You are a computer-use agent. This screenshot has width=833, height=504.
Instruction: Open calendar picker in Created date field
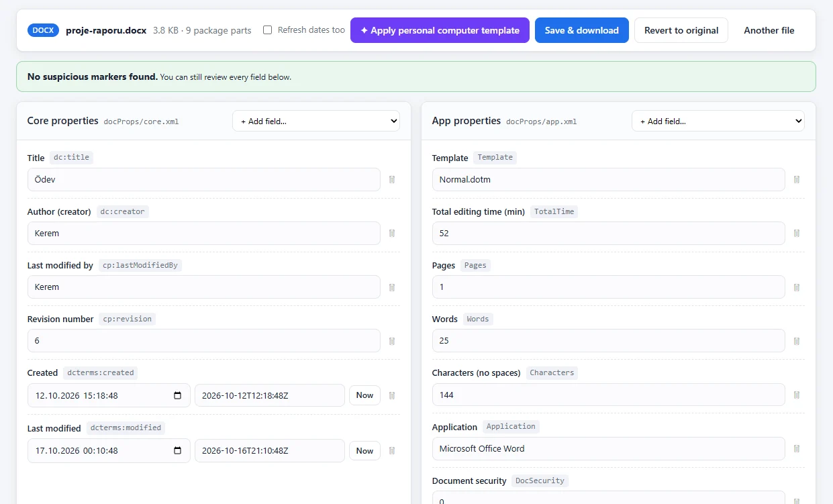coord(178,395)
